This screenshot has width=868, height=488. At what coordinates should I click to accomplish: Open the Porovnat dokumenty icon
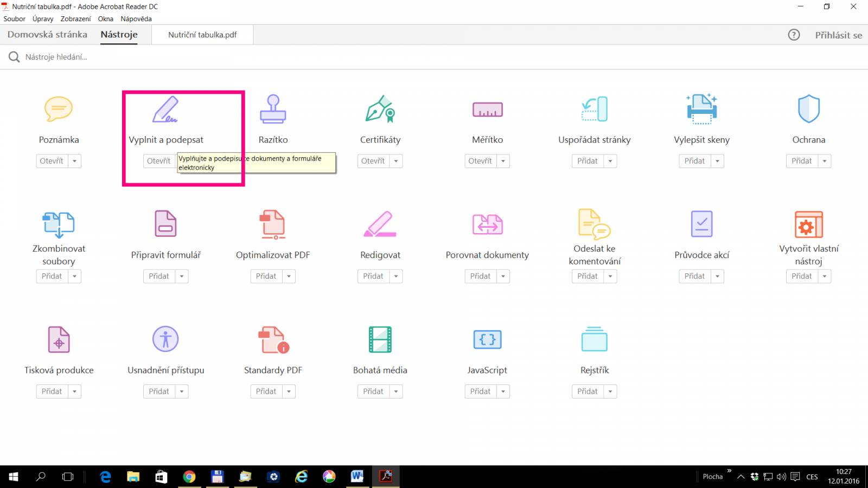pyautogui.click(x=487, y=224)
